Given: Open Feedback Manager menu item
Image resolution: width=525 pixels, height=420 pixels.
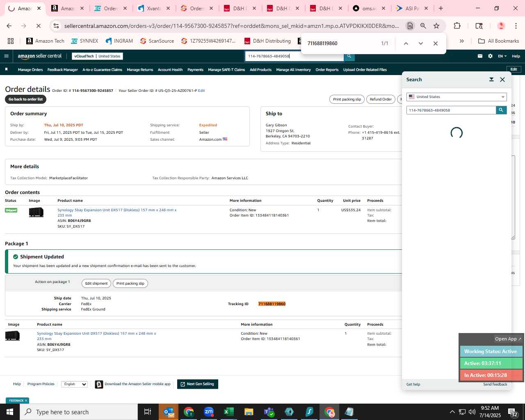Looking at the screenshot, I should click(62, 70).
